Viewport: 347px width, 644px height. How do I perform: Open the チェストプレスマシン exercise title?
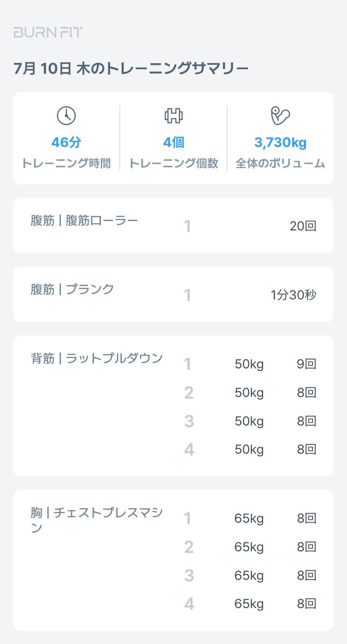pos(97,520)
